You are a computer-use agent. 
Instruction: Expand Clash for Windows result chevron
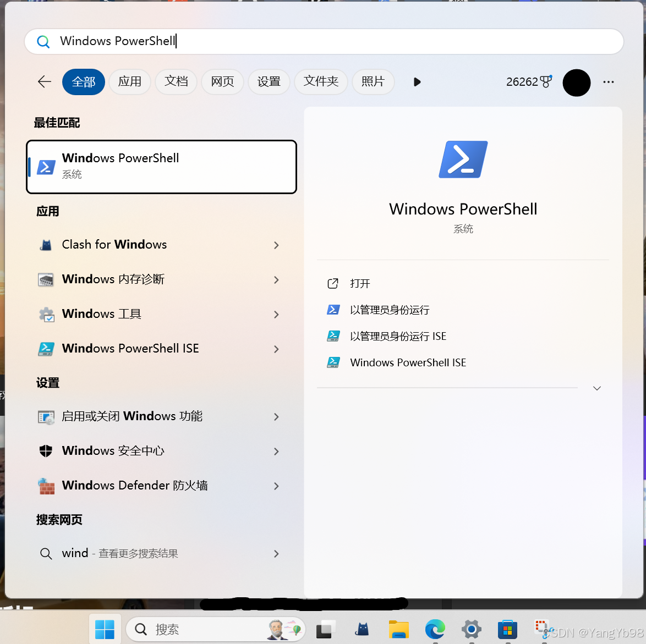[x=276, y=245]
